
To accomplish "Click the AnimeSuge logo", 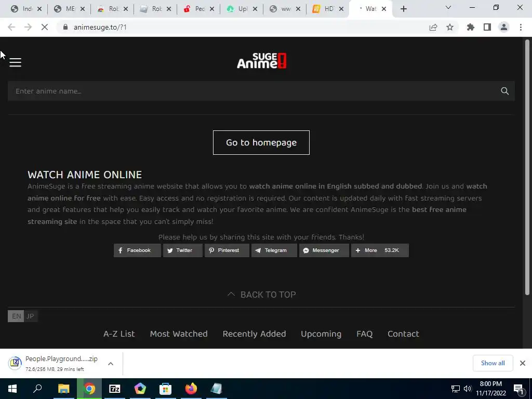I will coord(261,61).
